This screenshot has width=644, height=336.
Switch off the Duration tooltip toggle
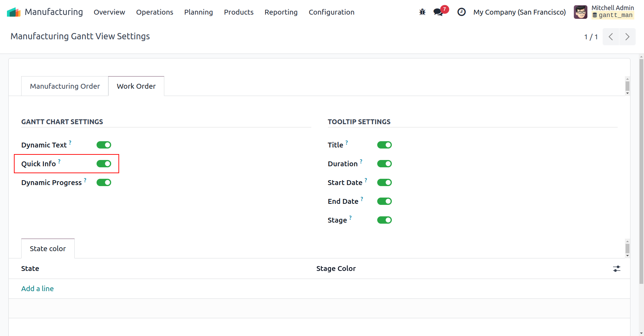[x=384, y=164]
